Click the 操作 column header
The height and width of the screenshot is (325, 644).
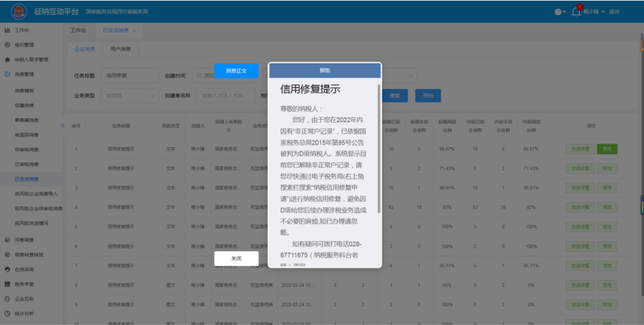(591, 126)
